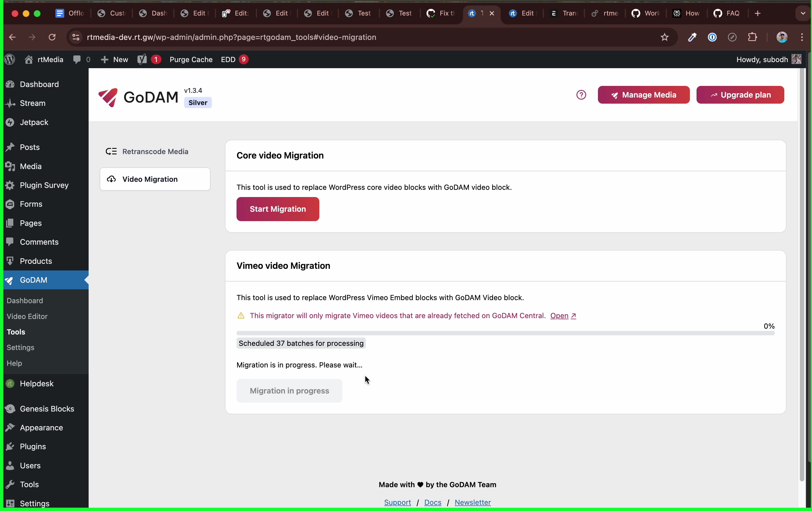Image resolution: width=812 pixels, height=511 pixels.
Task: Open GoDAM Dashboard submenu item
Action: (25, 301)
